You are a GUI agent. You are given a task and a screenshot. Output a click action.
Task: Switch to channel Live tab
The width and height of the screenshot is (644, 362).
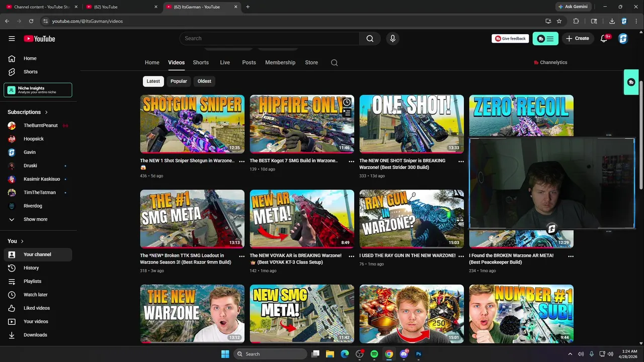tap(225, 62)
